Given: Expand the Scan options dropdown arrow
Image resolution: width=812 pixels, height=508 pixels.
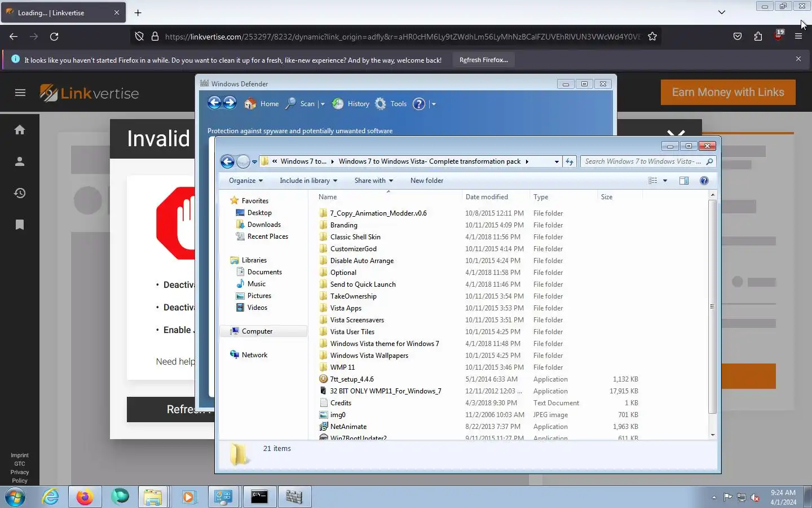Looking at the screenshot, I should click(x=323, y=104).
